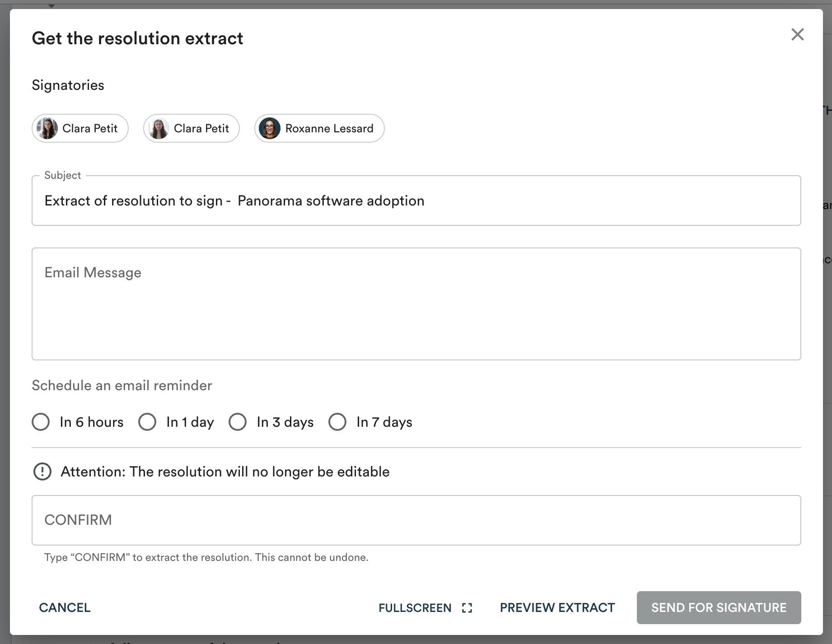Pick the In 3 days reminder
Image resolution: width=832 pixels, height=644 pixels.
[x=238, y=422]
